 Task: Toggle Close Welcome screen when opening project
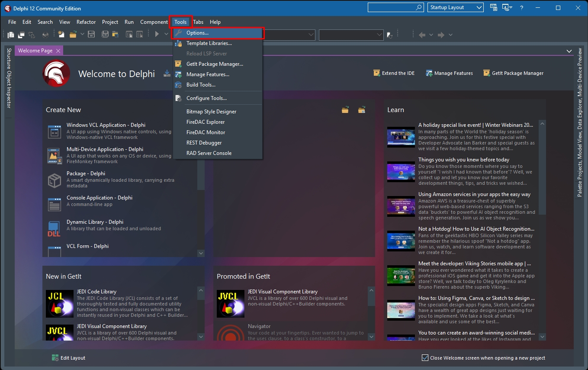(x=425, y=358)
